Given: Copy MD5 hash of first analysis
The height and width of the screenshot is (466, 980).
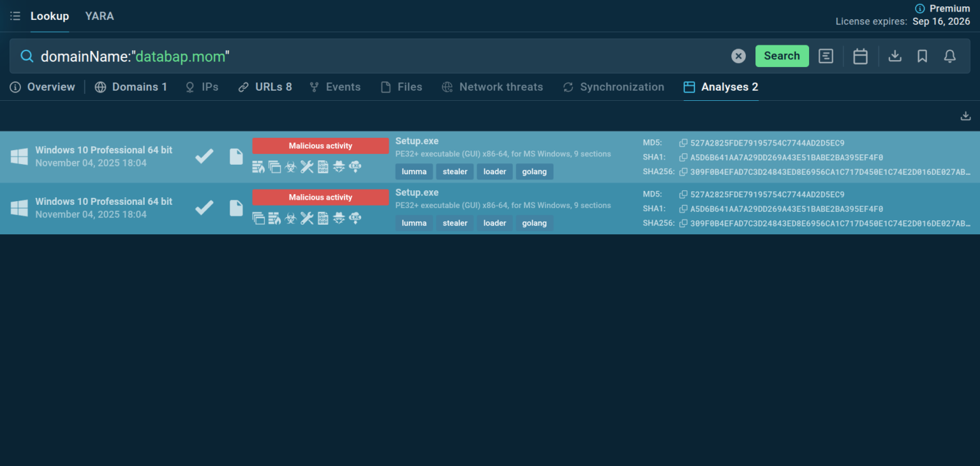Looking at the screenshot, I should pos(683,143).
